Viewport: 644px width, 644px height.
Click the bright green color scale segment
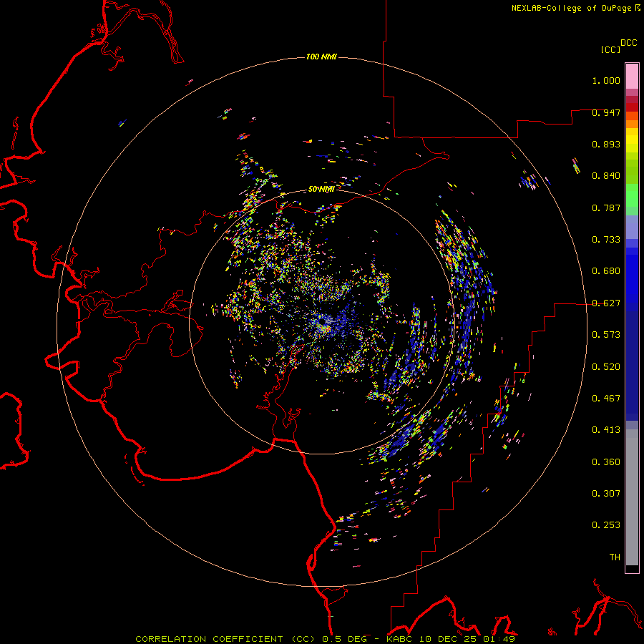(632, 195)
